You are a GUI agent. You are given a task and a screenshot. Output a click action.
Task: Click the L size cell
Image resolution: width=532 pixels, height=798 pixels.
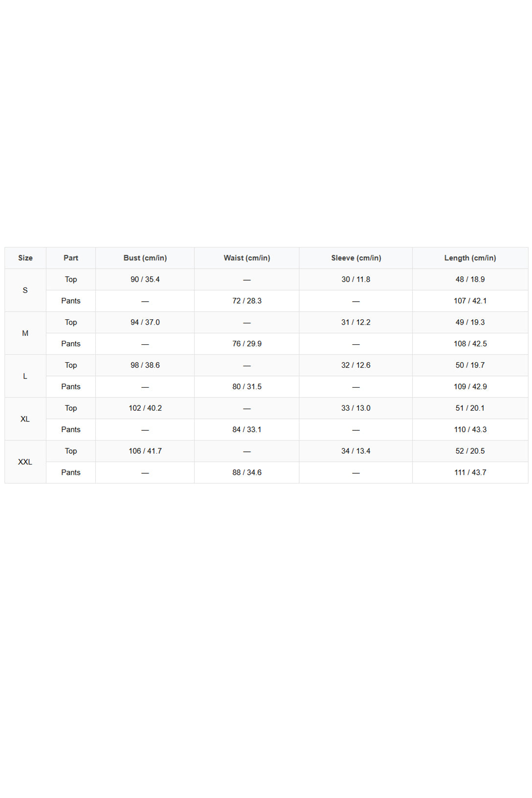coord(25,376)
